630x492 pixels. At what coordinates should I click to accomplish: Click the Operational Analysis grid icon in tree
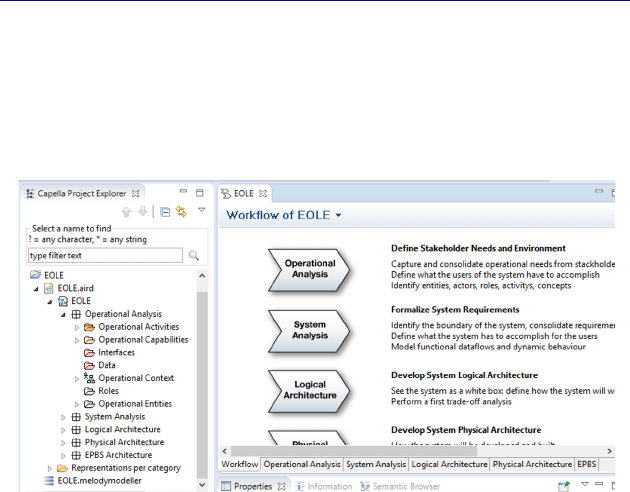[x=76, y=314]
